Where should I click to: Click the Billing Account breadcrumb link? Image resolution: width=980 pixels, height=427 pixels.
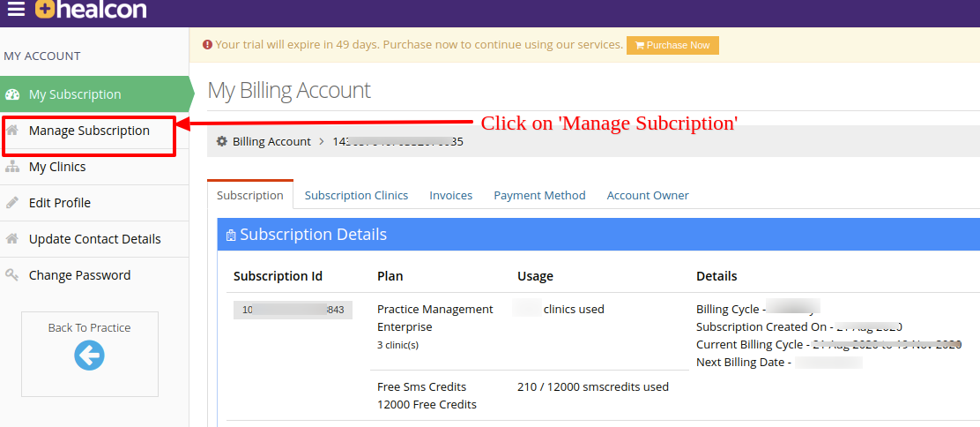271,141
